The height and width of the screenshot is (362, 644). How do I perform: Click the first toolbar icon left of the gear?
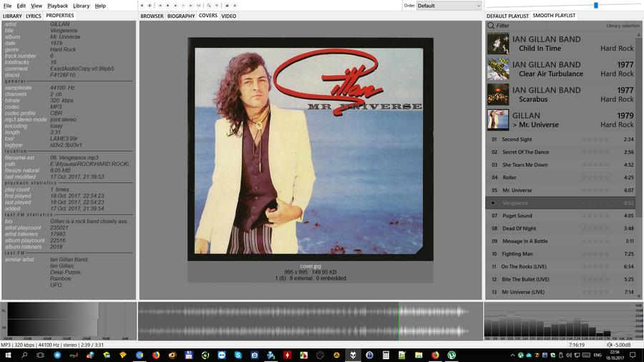(x=142, y=6)
